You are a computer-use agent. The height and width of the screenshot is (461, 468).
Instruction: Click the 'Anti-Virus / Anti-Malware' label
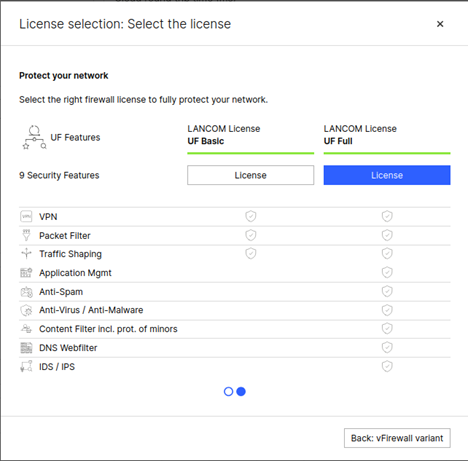(91, 310)
